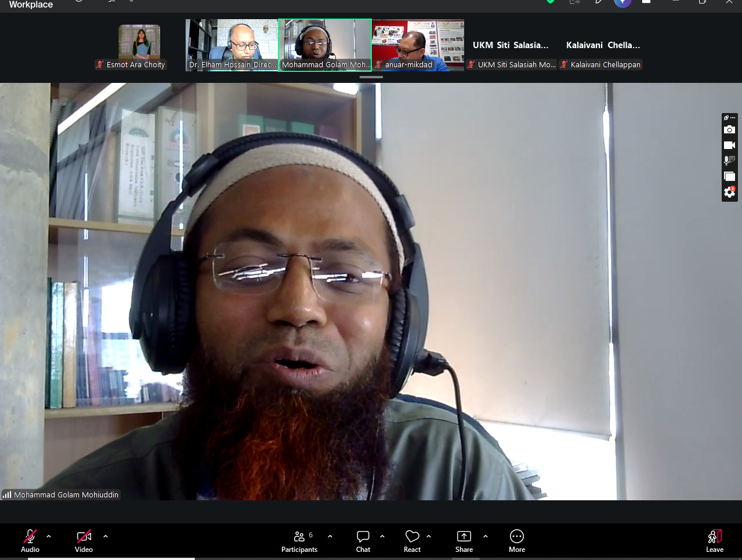This screenshot has width=742, height=560.
Task: Open the Chat panel
Action: [x=363, y=541]
